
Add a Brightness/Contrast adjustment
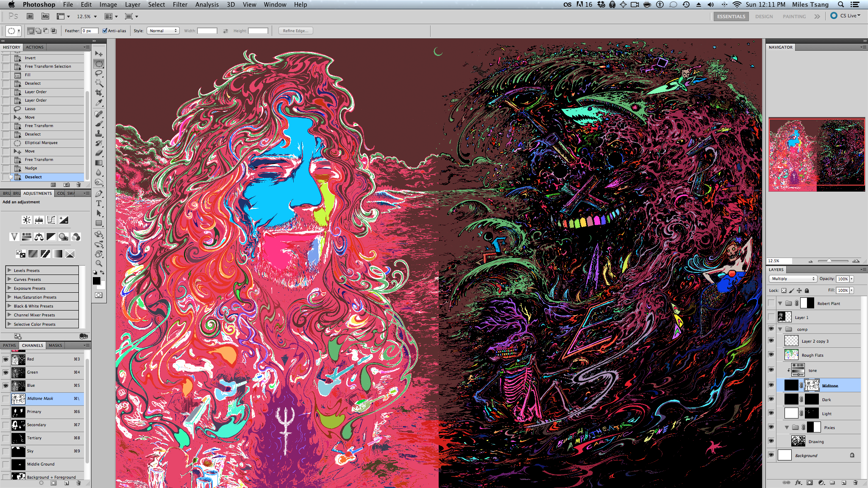tap(27, 220)
